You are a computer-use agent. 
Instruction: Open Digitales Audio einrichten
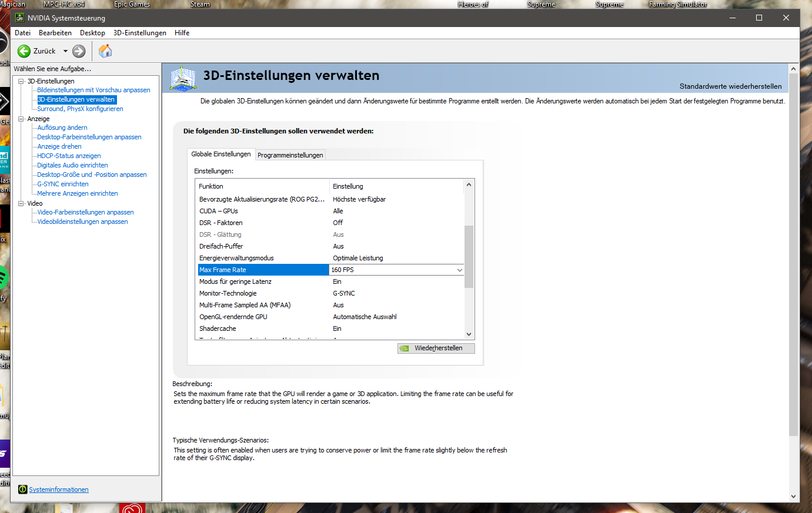(x=72, y=165)
